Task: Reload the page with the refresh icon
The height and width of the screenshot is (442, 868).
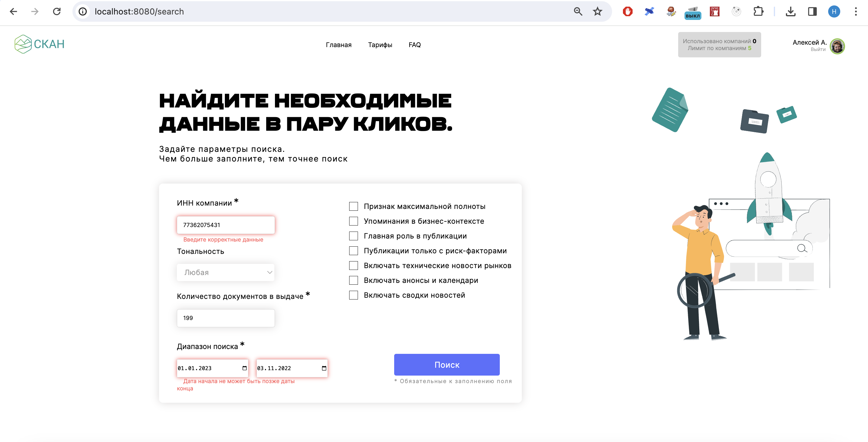Action: tap(57, 12)
